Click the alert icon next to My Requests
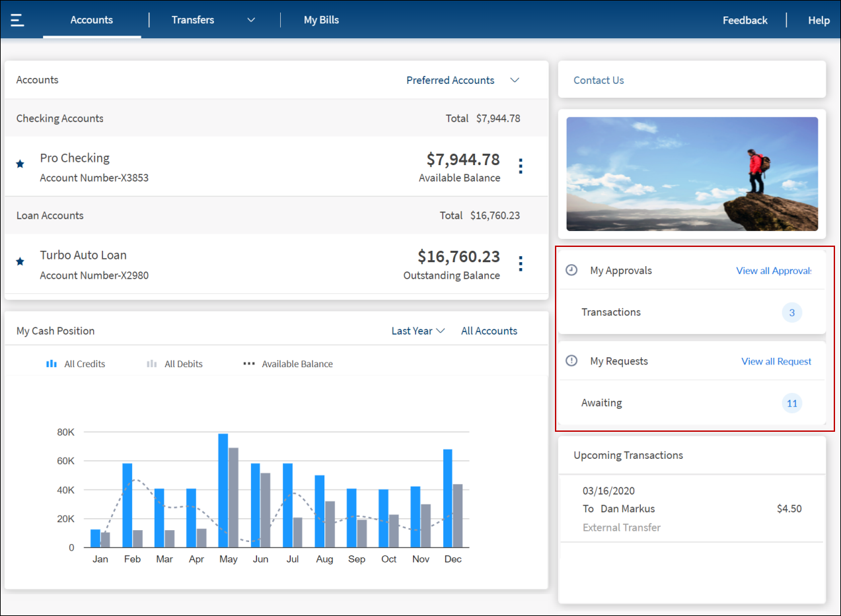 click(x=572, y=360)
